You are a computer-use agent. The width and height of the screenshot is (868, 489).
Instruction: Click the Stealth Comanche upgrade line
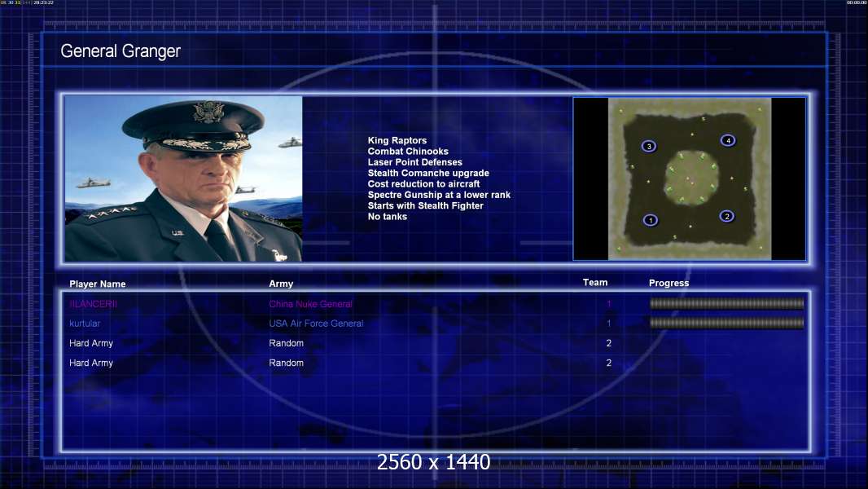click(x=428, y=173)
